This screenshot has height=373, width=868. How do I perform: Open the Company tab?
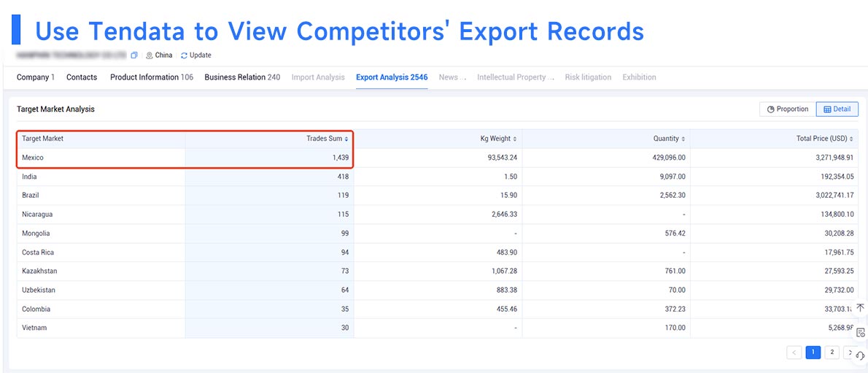click(x=36, y=77)
